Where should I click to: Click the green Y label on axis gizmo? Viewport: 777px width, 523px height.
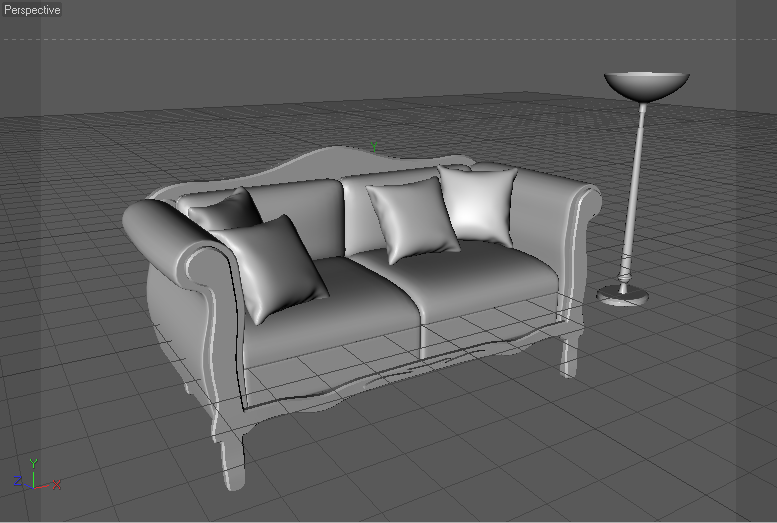click(x=33, y=464)
